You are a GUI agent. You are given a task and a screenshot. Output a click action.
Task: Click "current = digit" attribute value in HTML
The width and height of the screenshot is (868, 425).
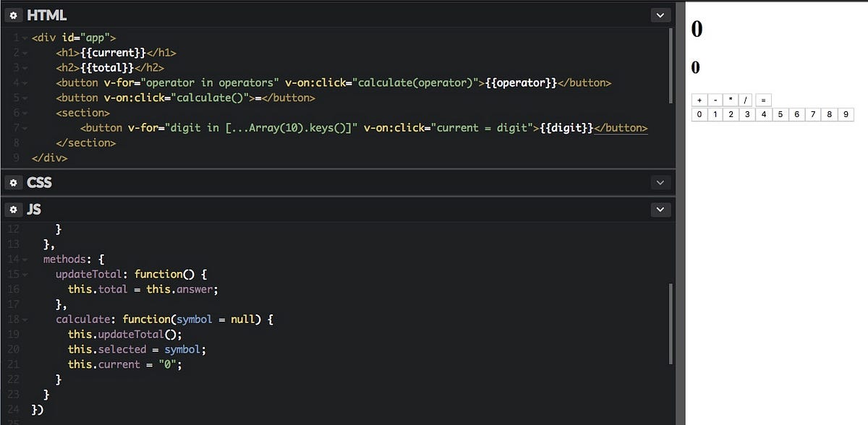point(481,128)
